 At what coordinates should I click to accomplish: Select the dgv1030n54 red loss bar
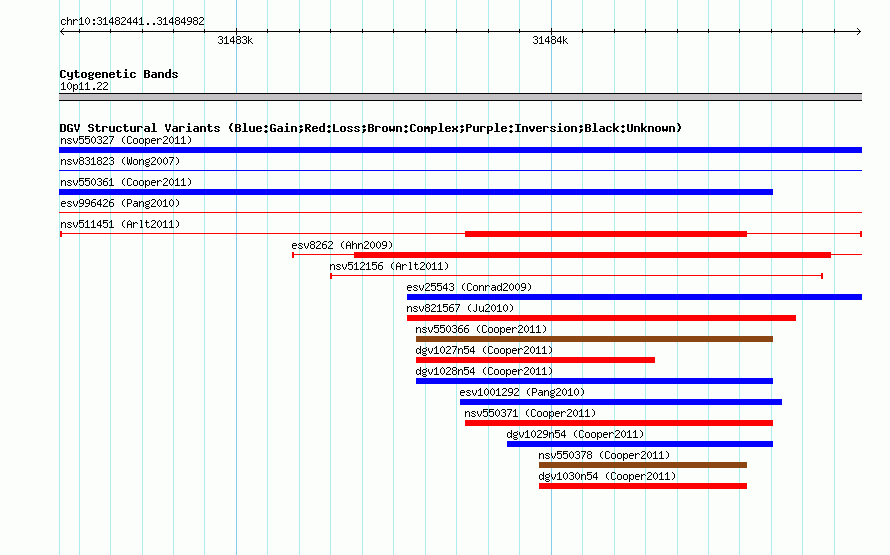coord(643,486)
